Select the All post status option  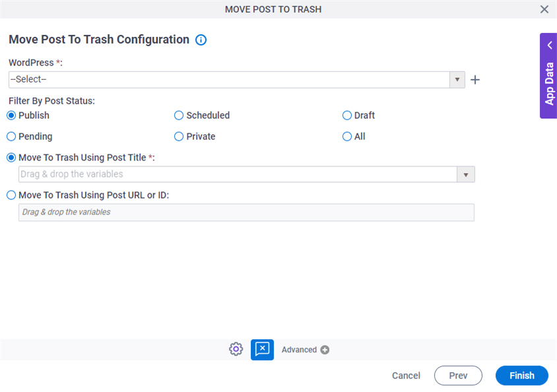(x=346, y=136)
